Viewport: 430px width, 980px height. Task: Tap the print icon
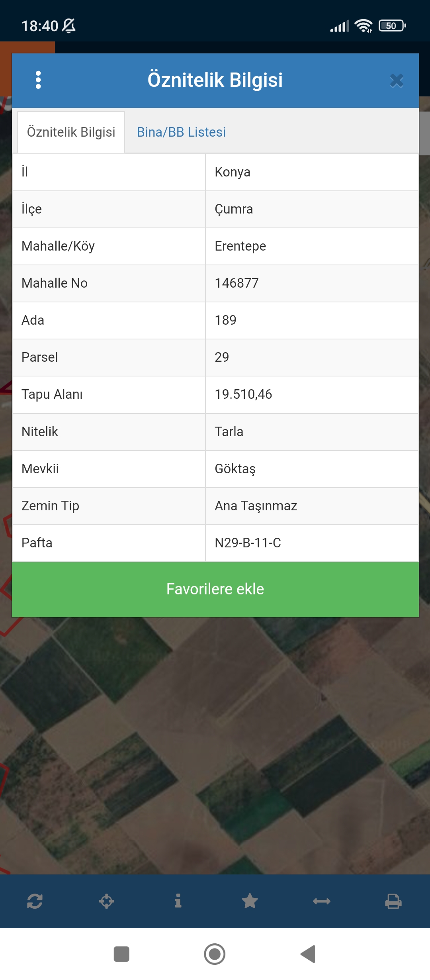393,901
